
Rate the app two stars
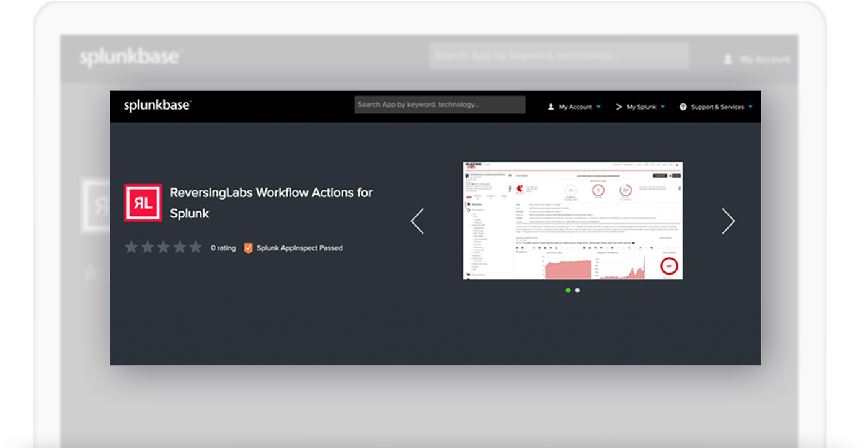[147, 247]
